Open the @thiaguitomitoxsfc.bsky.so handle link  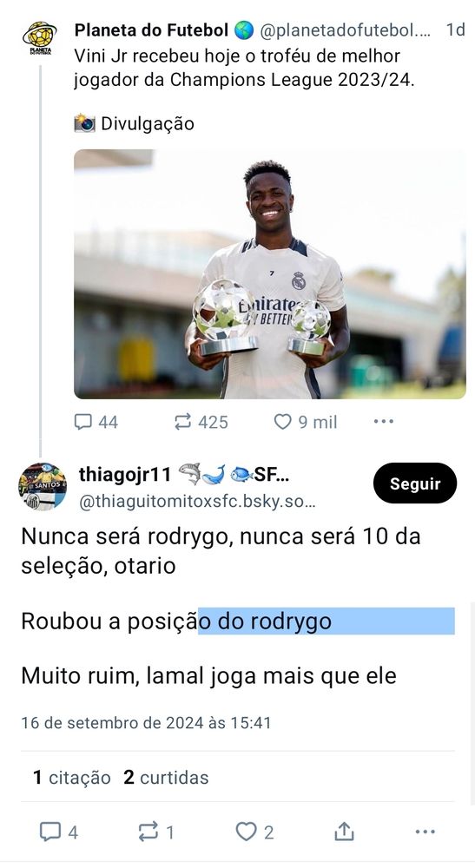(x=198, y=502)
